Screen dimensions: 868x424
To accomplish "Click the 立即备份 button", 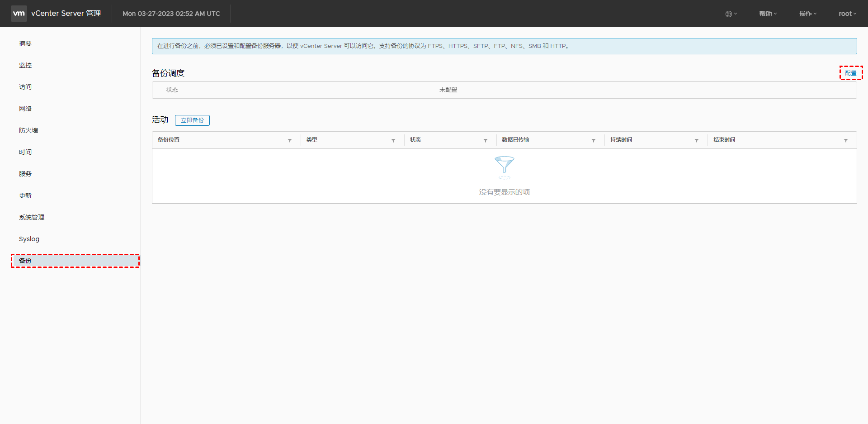I will (x=192, y=120).
